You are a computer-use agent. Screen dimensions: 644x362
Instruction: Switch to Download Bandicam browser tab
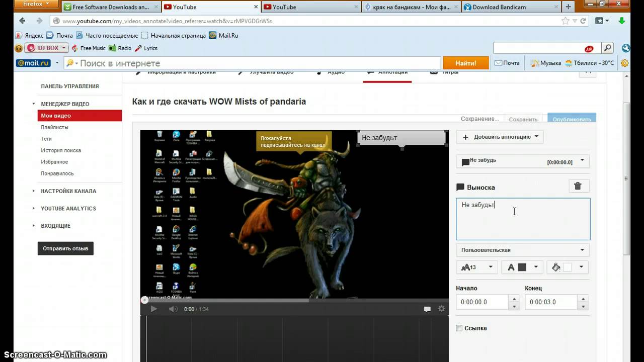511,7
